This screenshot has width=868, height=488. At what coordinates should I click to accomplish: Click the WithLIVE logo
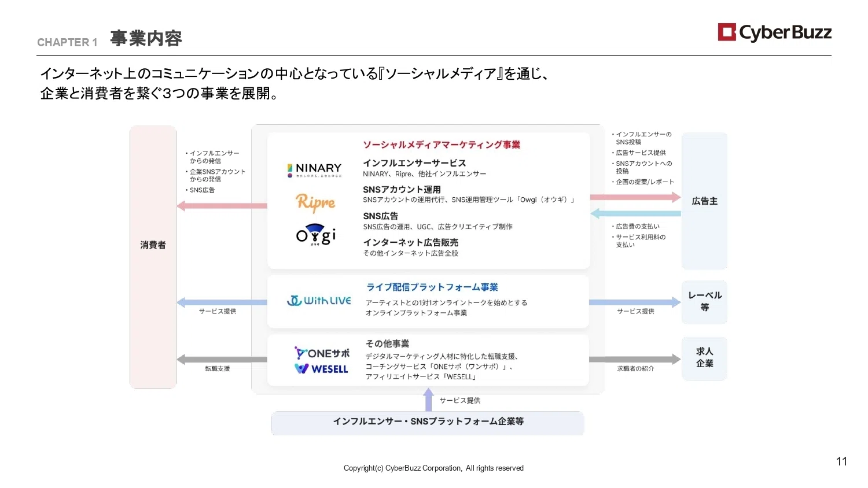click(x=319, y=301)
